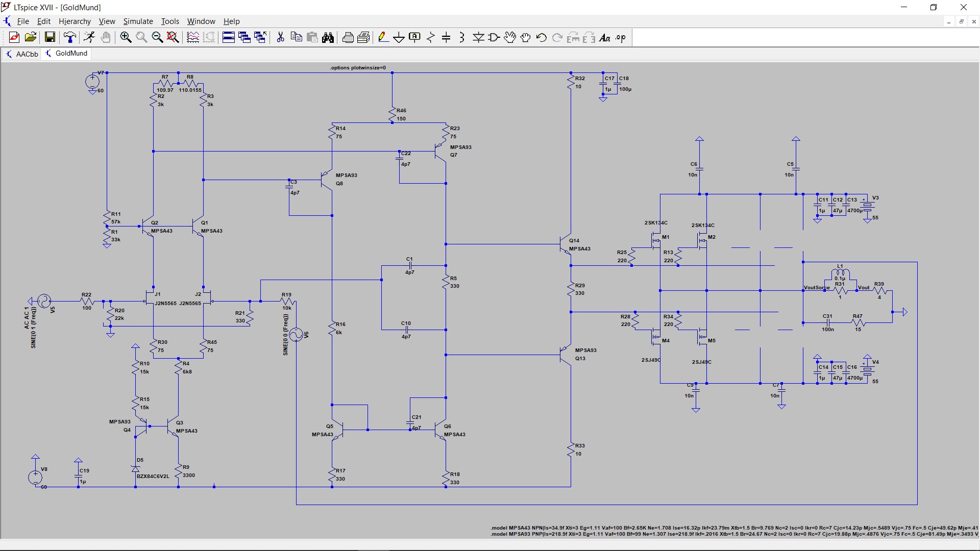Cascade the windows
The width and height of the screenshot is (980, 551).
[244, 37]
